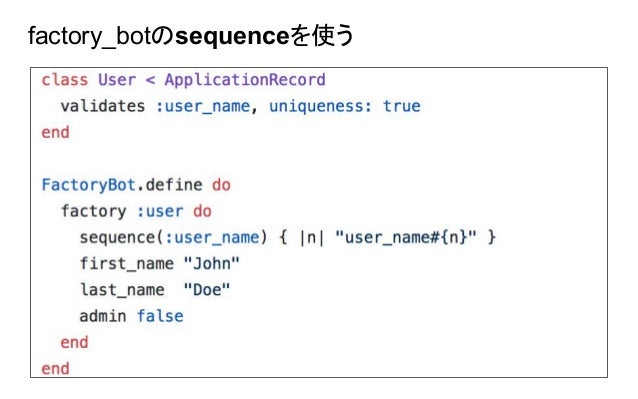Click the sequence method call

[117, 238]
